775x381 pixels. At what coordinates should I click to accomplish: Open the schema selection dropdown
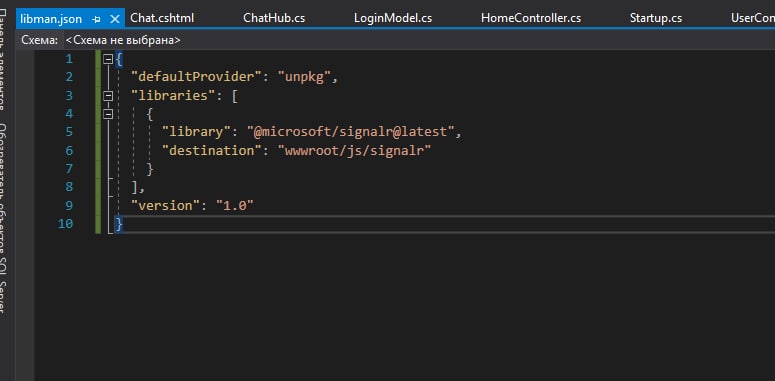[123, 40]
